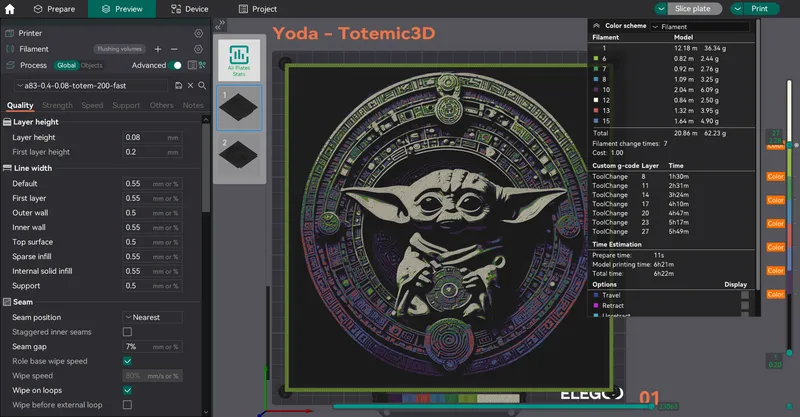The width and height of the screenshot is (800, 417).
Task: Select plate 1 thumbnail
Action: tap(239, 108)
